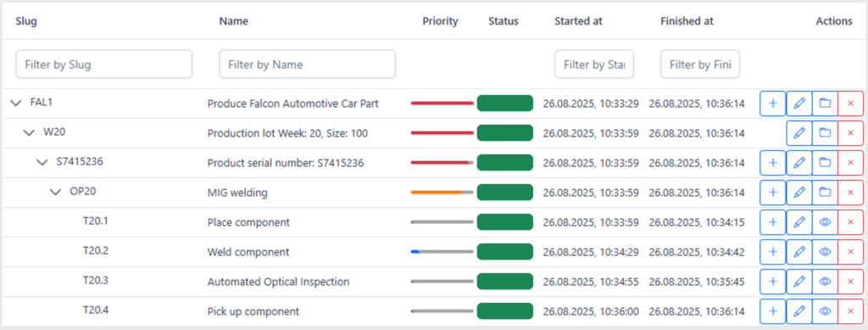Click the Started at filter field
868x330 pixels.
[594, 64]
